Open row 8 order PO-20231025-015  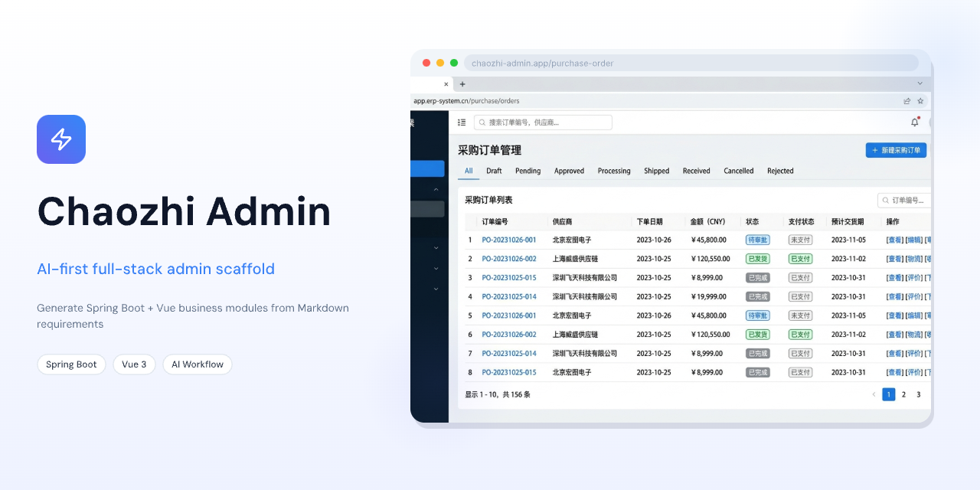point(509,373)
